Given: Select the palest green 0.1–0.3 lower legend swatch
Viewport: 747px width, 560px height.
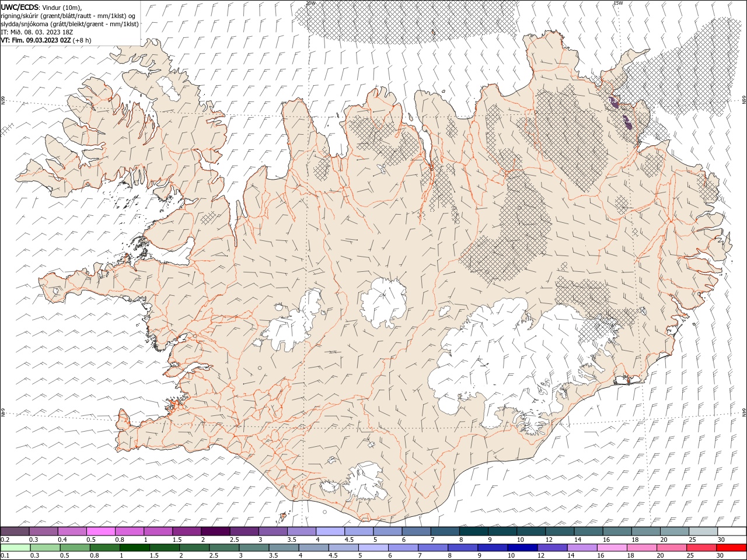Looking at the screenshot, I should point(15,548).
